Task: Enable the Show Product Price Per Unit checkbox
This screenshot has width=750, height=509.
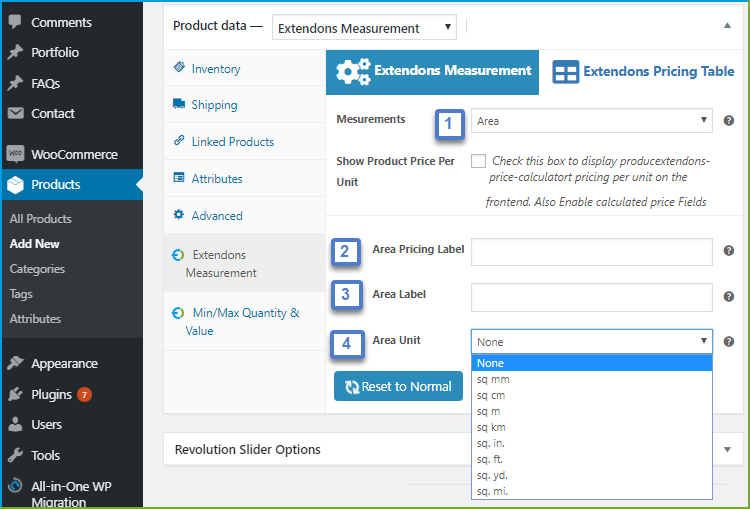Action: click(478, 161)
